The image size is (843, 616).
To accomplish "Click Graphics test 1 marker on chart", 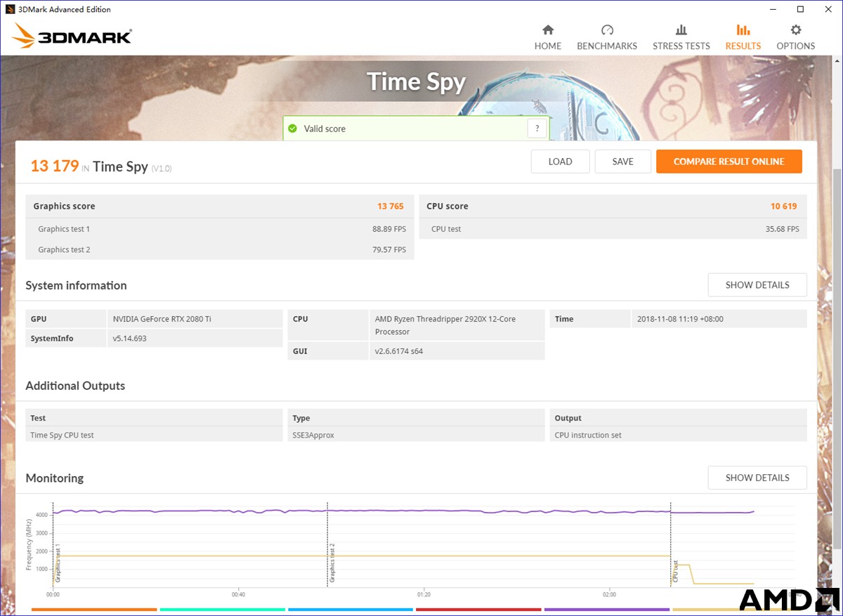I will (58, 563).
